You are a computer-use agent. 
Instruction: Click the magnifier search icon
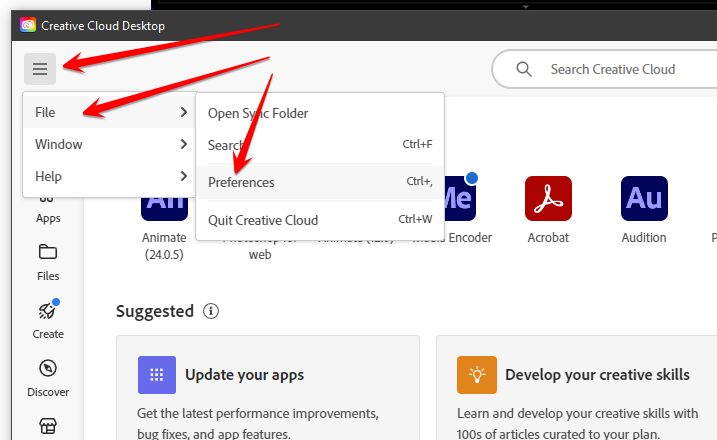524,70
